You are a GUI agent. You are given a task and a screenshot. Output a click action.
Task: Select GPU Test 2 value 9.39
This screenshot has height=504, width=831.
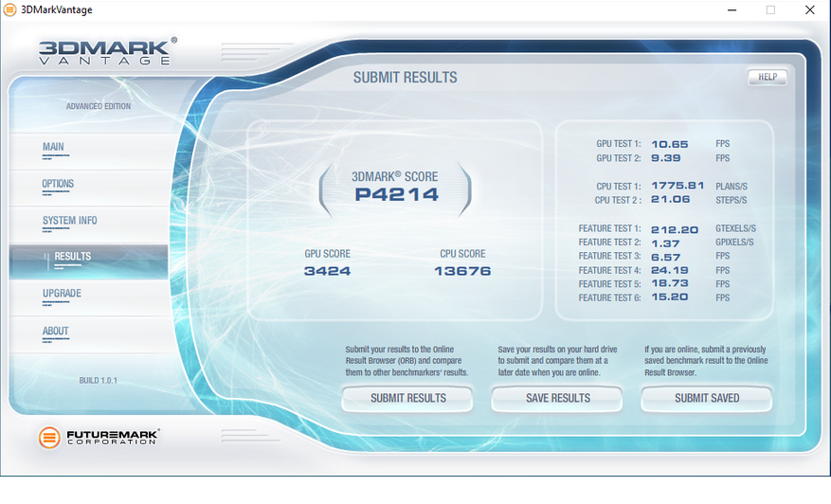click(665, 158)
